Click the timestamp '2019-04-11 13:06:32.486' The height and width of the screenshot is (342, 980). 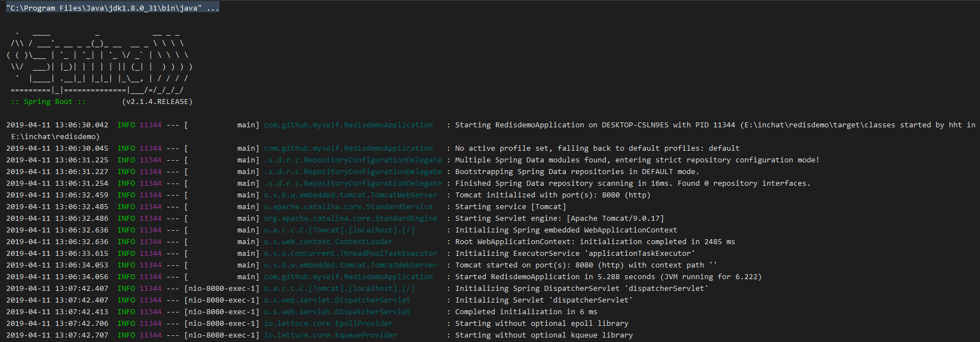57,219
